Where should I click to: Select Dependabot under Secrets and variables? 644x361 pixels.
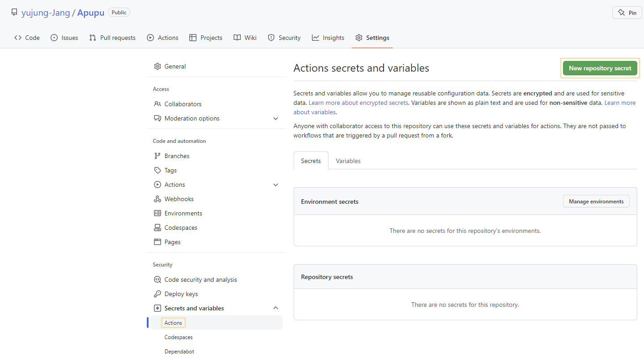tap(179, 352)
